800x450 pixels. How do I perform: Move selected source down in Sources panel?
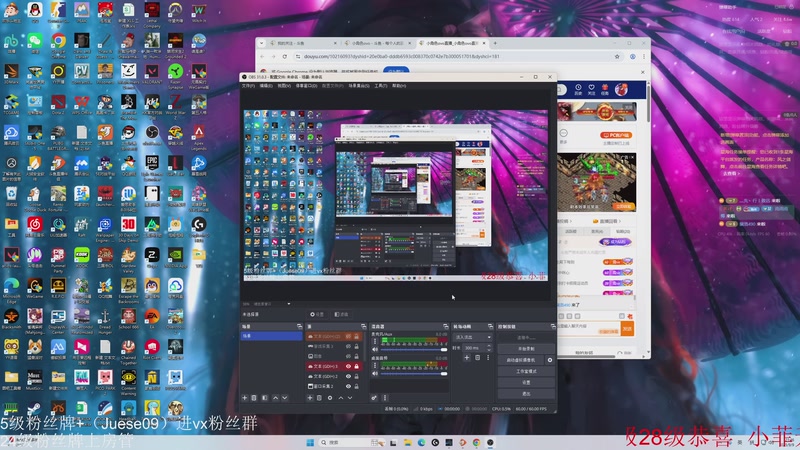(x=350, y=398)
